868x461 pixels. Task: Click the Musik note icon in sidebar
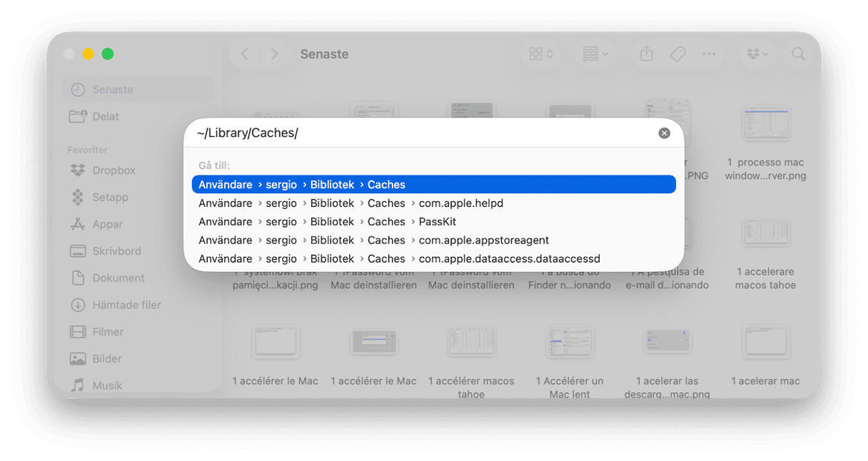[78, 385]
